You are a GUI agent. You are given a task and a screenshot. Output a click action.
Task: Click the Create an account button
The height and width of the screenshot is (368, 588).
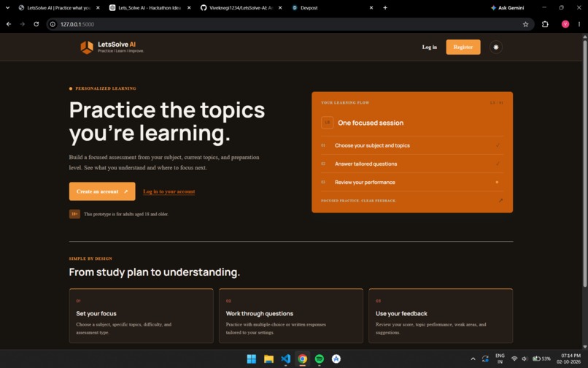coord(102,191)
